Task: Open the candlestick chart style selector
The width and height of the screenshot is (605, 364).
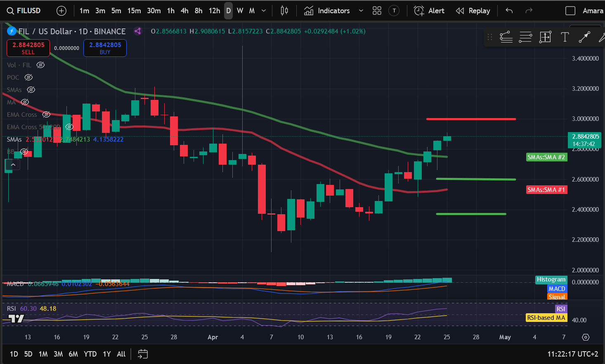Action: coord(284,11)
